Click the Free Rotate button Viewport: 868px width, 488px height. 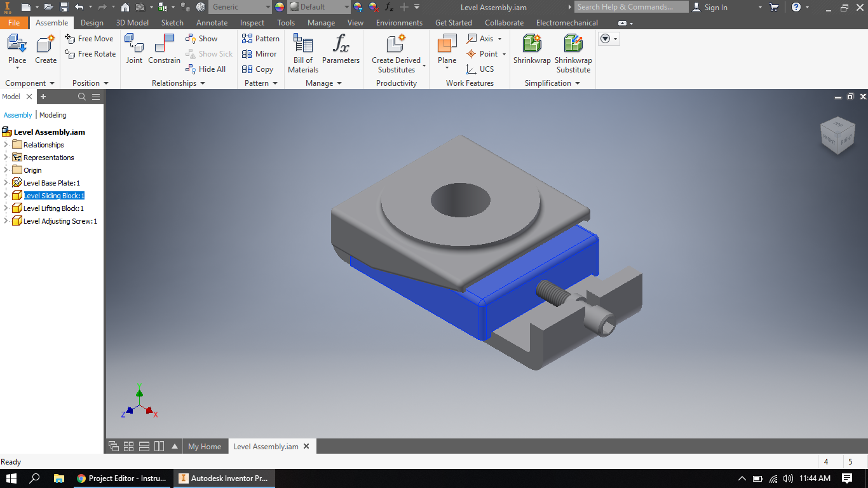90,54
